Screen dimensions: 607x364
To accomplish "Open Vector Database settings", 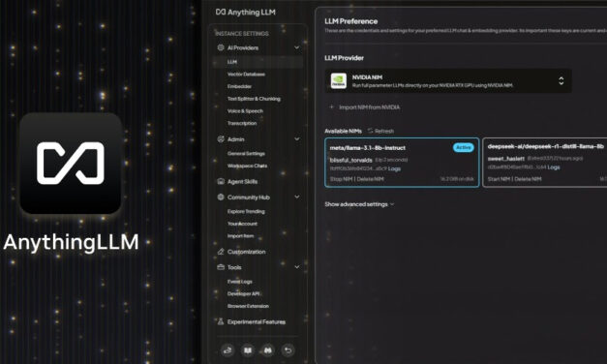I will pos(246,75).
